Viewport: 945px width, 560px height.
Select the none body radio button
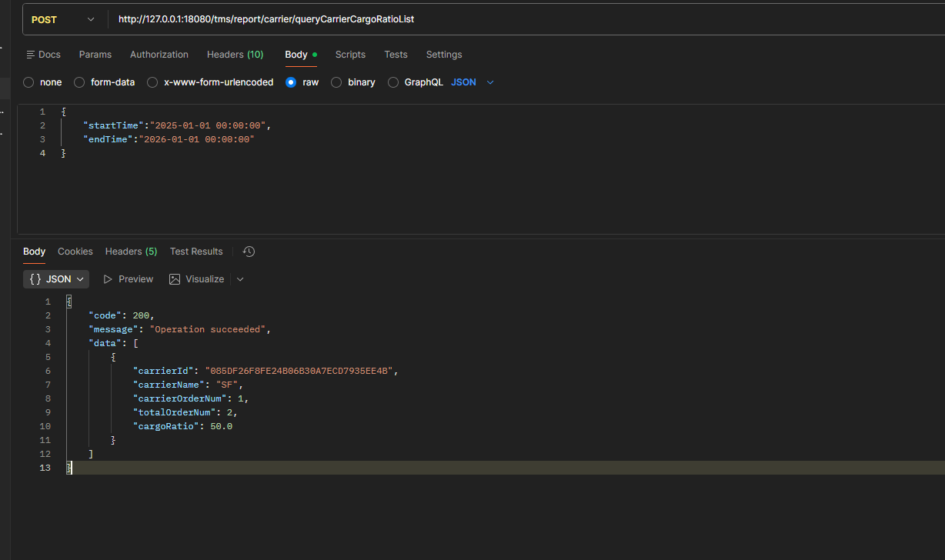pyautogui.click(x=28, y=82)
